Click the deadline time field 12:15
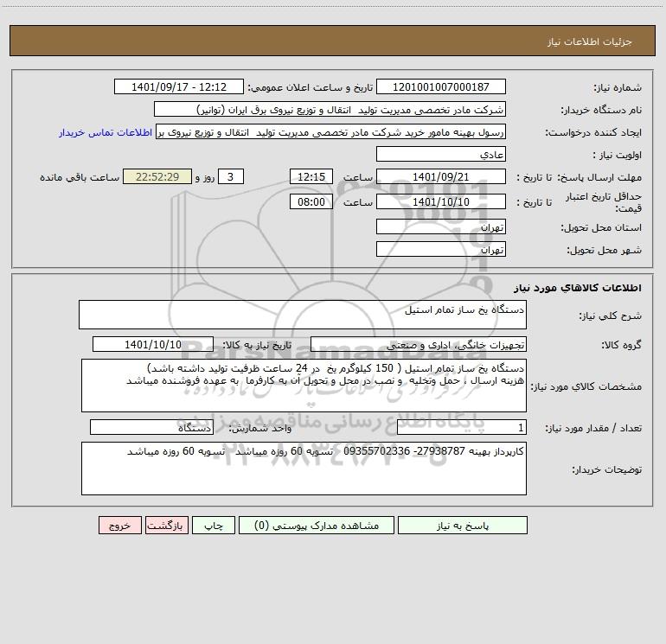 coord(311,176)
